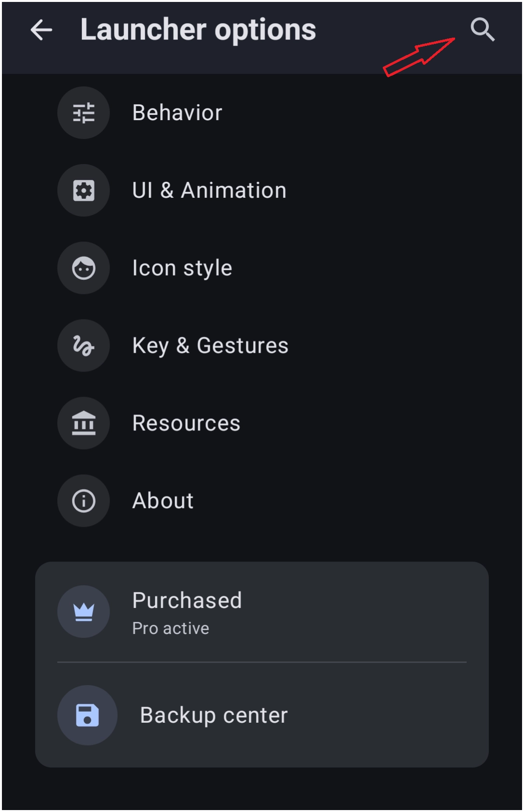Select the Purchased label

click(x=187, y=601)
